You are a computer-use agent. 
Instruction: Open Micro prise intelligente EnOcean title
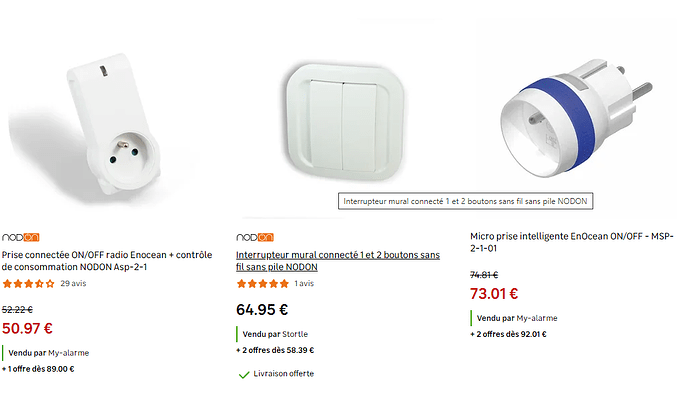(572, 242)
